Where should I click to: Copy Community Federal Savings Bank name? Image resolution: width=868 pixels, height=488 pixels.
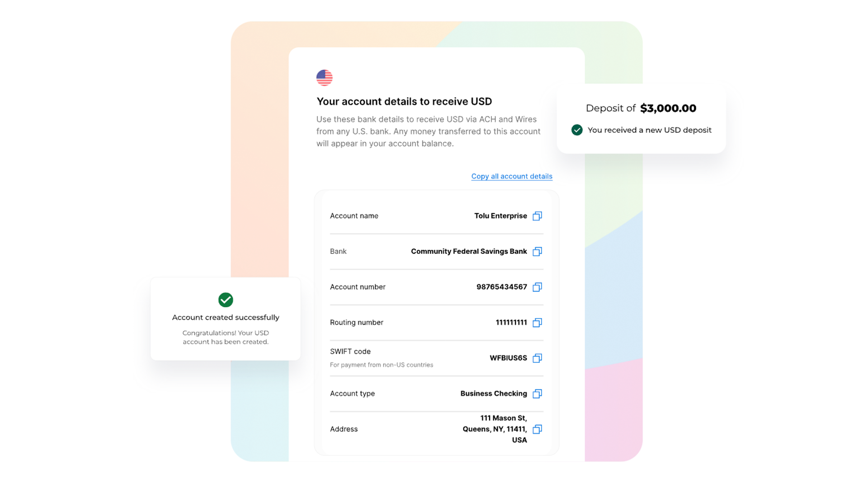click(x=537, y=252)
